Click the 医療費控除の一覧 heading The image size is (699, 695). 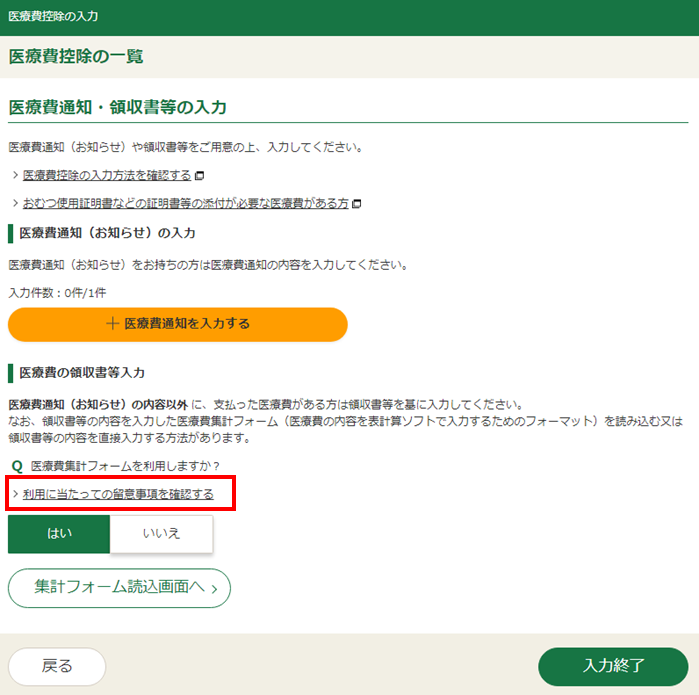pos(76,57)
